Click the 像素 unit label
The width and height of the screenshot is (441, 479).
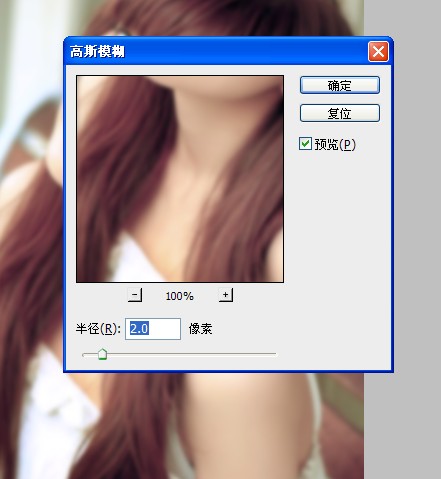(200, 329)
